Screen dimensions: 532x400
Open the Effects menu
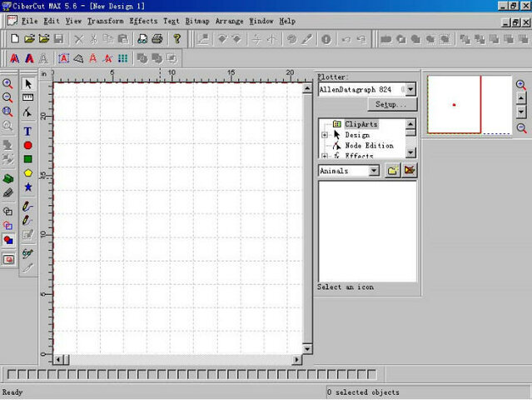click(x=143, y=21)
